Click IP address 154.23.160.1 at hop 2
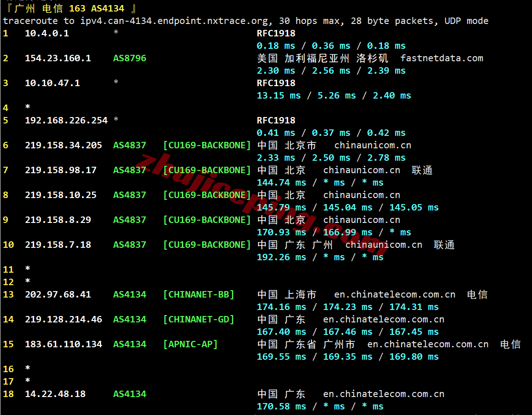This screenshot has height=415, width=532. (58, 58)
